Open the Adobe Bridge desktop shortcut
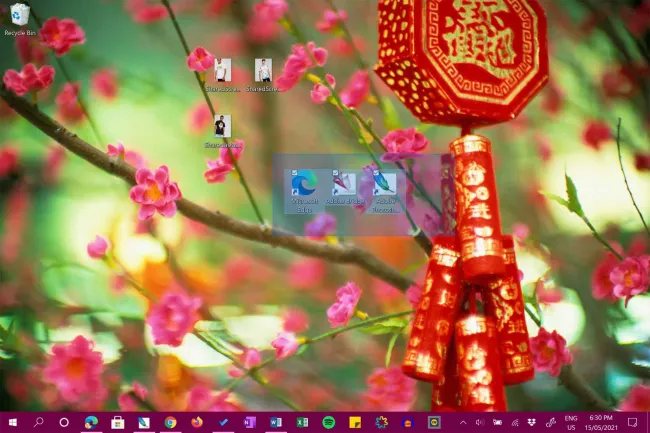This screenshot has height=433, width=650. 344,185
